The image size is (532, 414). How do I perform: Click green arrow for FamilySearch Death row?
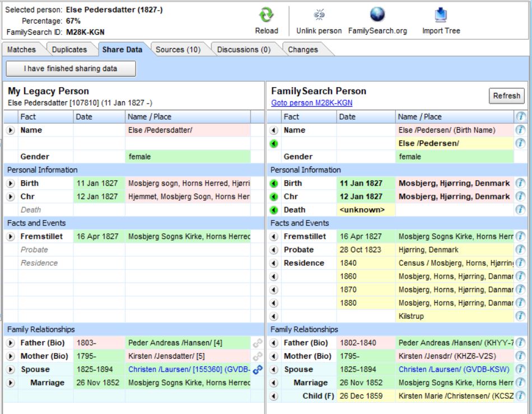pos(274,210)
